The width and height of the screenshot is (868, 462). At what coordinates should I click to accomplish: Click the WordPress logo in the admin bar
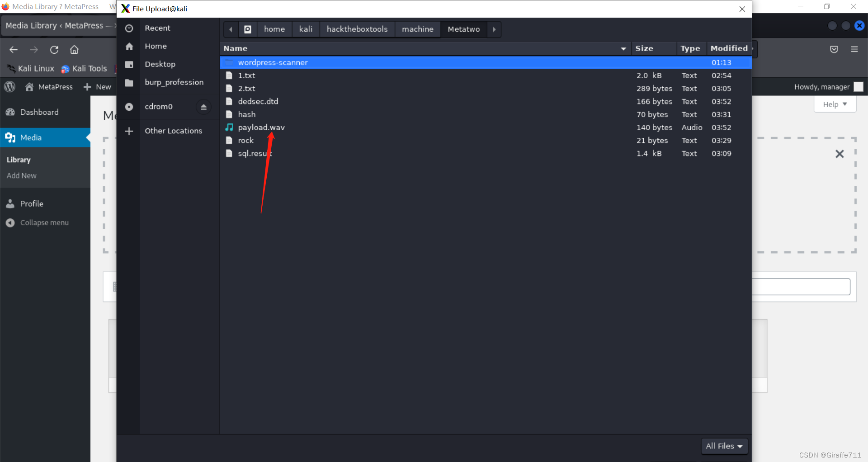(x=9, y=86)
